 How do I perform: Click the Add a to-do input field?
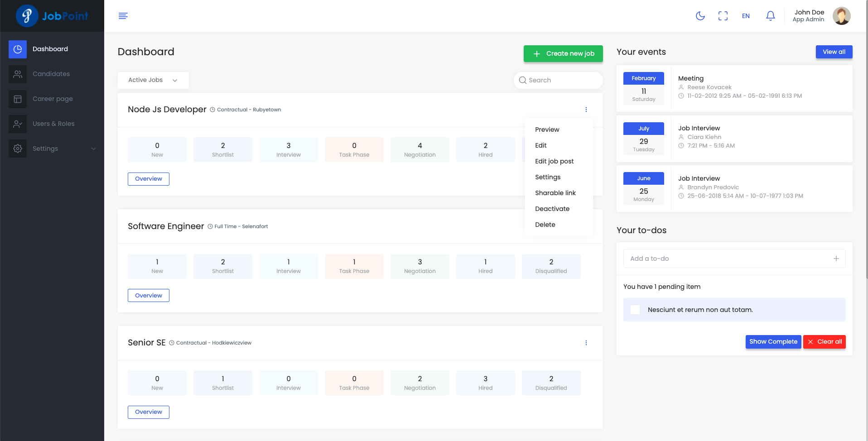727,259
